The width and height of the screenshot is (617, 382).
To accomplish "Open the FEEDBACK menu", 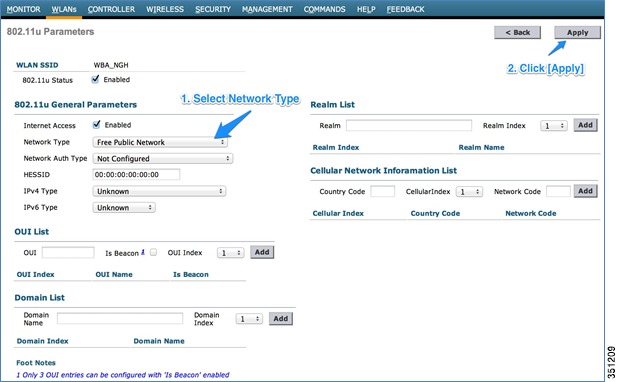I will [405, 9].
